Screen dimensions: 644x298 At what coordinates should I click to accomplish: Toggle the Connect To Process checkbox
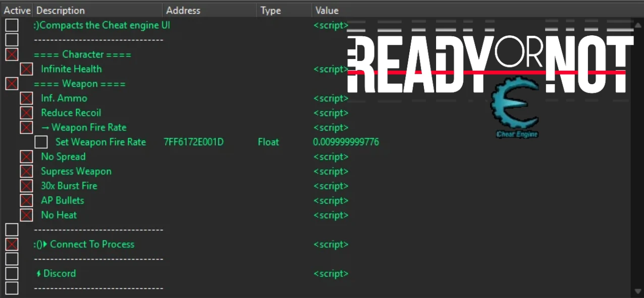coord(12,245)
